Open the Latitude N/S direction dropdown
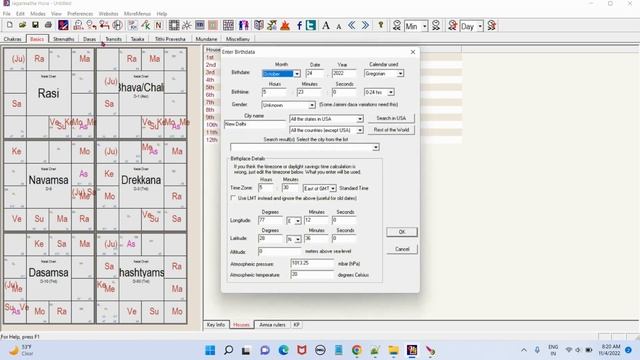Viewport: 640px width, 360px height. pyautogui.click(x=298, y=239)
